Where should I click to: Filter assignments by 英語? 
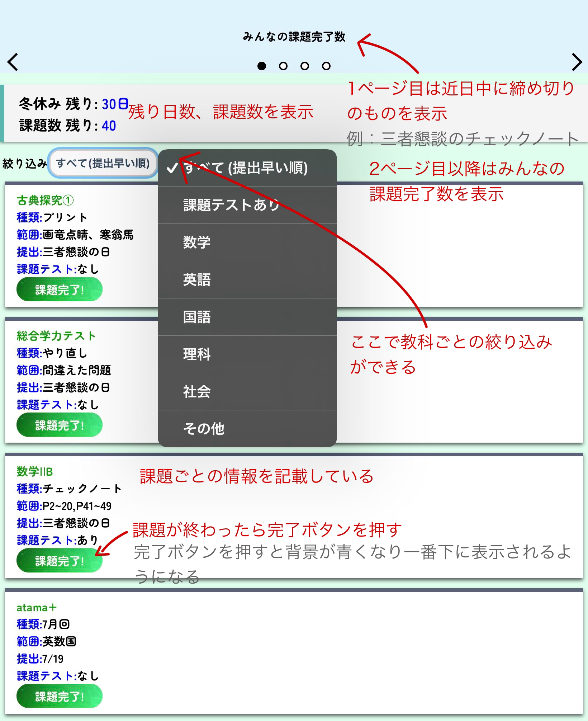click(247, 280)
